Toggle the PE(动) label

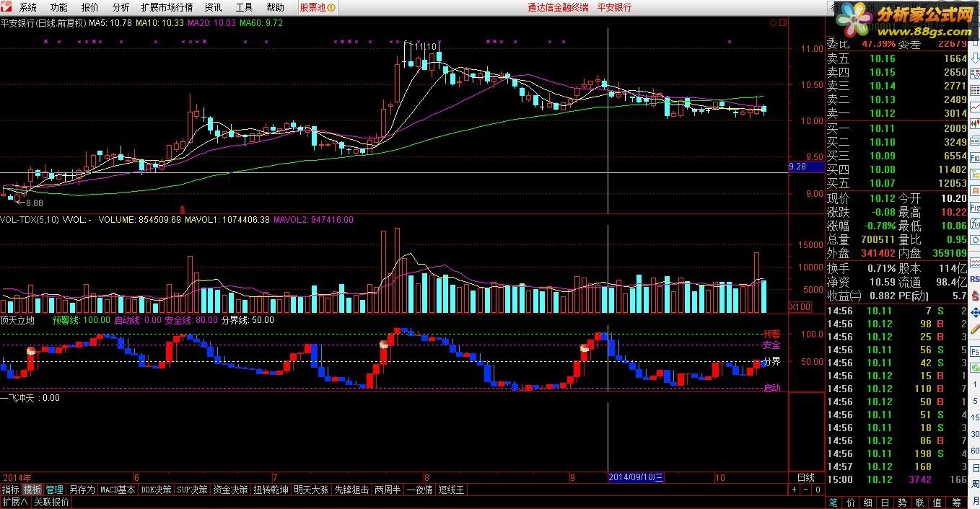pyautogui.click(x=915, y=296)
